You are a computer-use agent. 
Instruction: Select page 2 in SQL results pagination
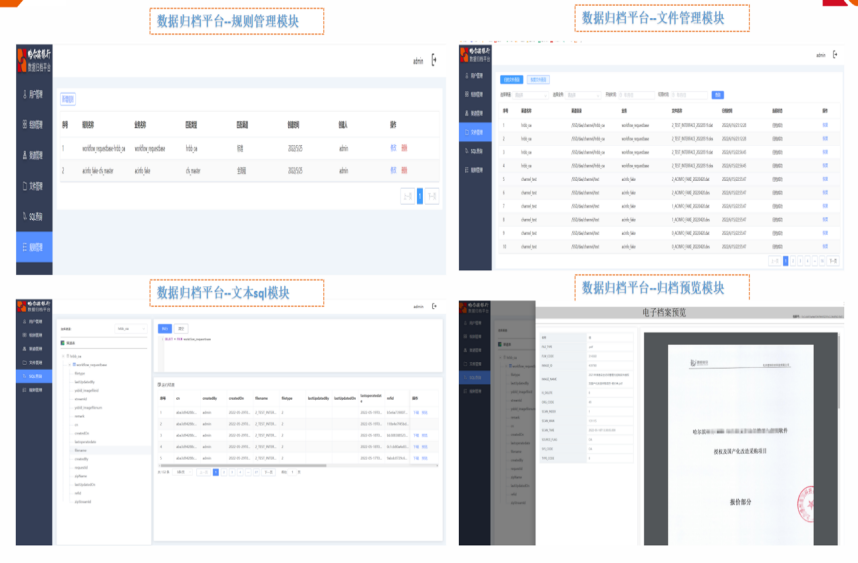pos(224,472)
